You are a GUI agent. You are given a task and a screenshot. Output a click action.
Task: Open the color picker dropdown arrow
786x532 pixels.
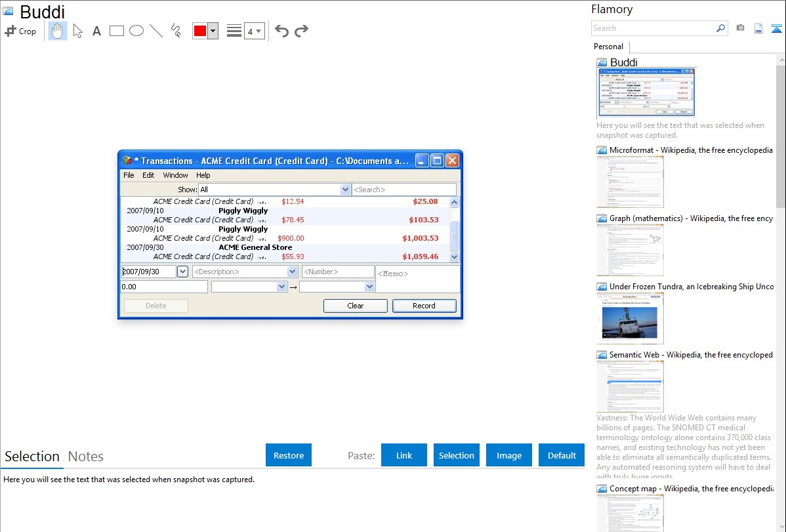(213, 31)
